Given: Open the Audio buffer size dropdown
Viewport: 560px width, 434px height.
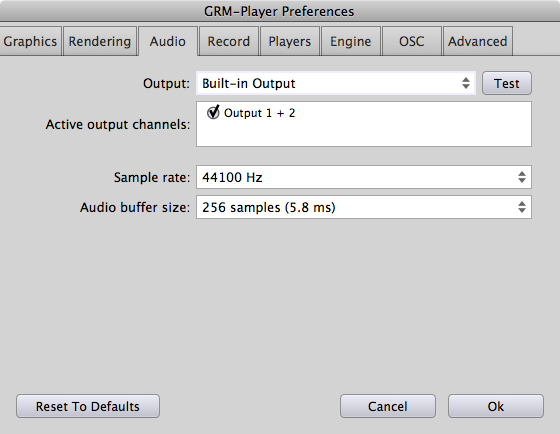Looking at the screenshot, I should (364, 207).
